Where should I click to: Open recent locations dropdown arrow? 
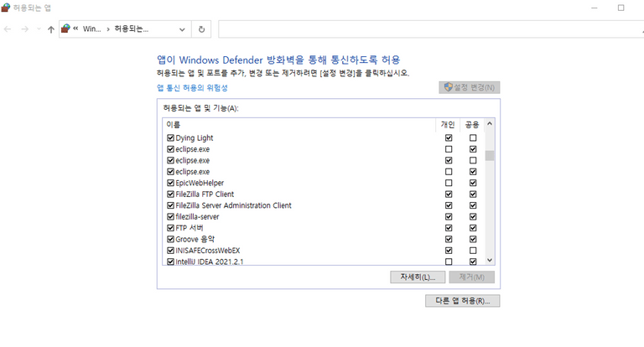[37, 29]
